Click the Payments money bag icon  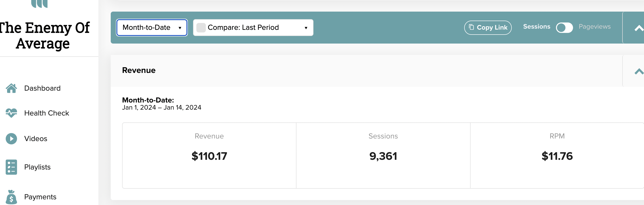11,197
